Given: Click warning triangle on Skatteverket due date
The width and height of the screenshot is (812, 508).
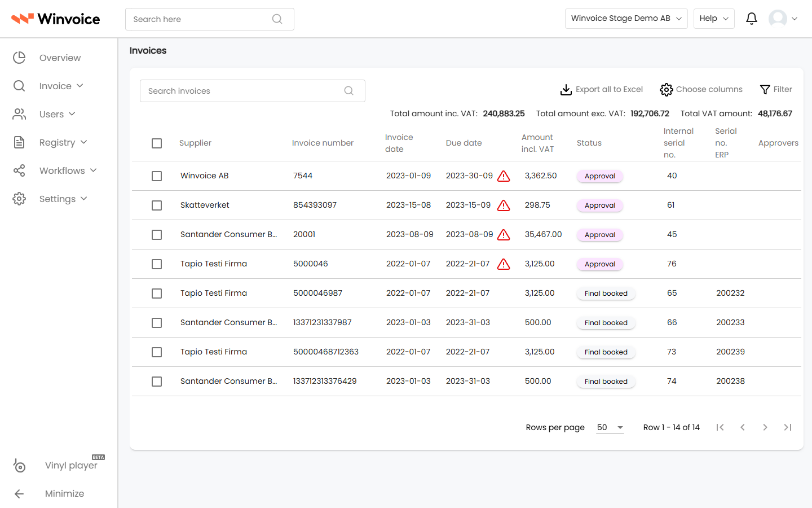Looking at the screenshot, I should [504, 205].
